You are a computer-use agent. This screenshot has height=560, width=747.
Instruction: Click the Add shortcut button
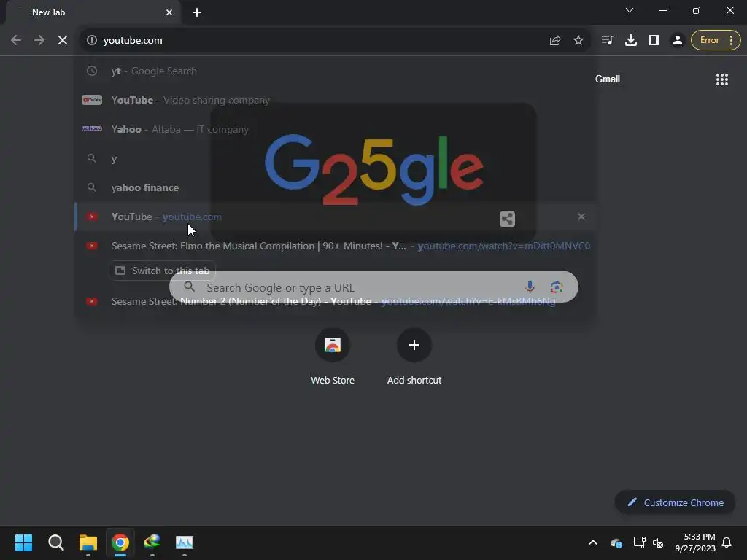point(414,357)
